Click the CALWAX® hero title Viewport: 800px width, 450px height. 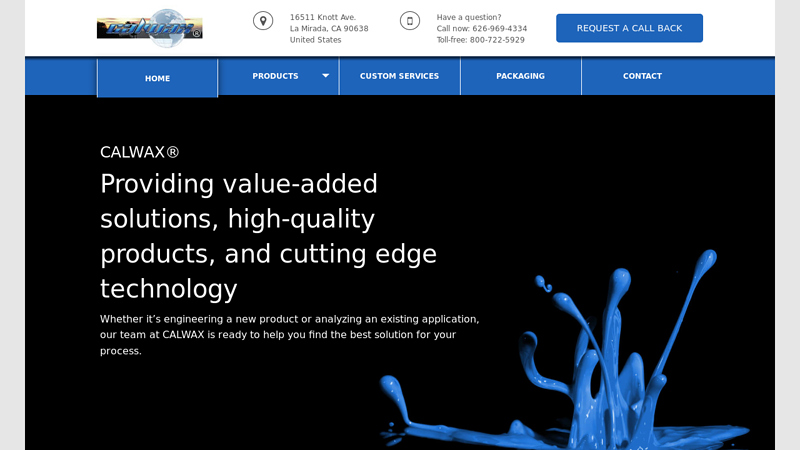tap(139, 152)
